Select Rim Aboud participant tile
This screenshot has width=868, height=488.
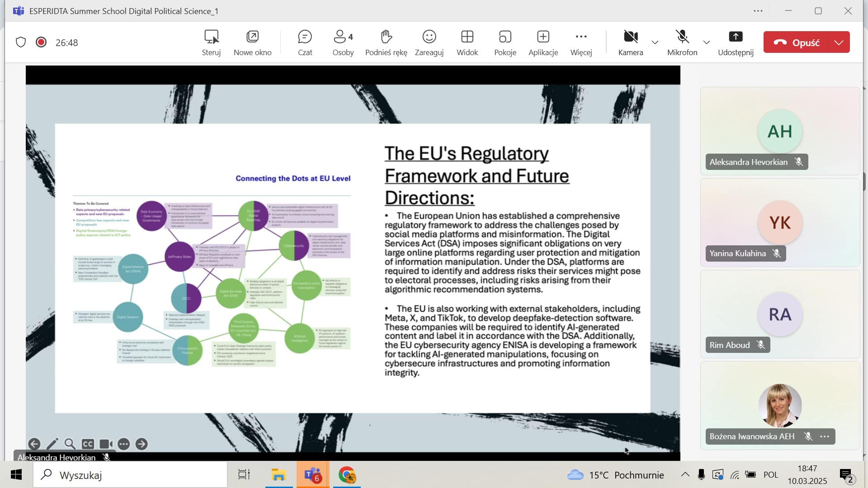point(780,314)
